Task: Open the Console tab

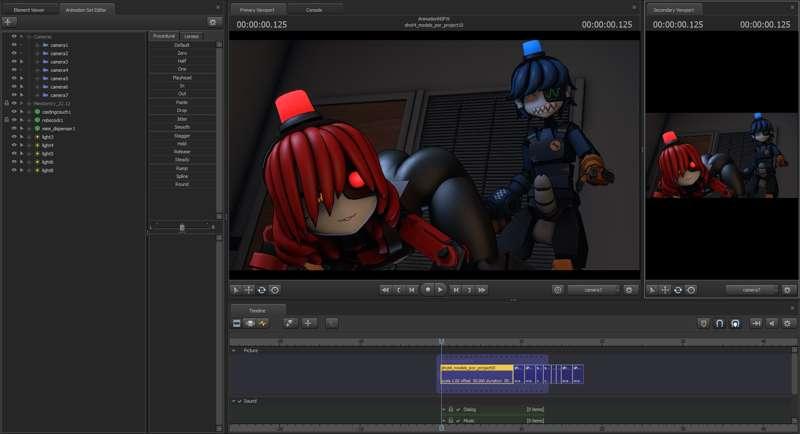Action: pos(314,10)
